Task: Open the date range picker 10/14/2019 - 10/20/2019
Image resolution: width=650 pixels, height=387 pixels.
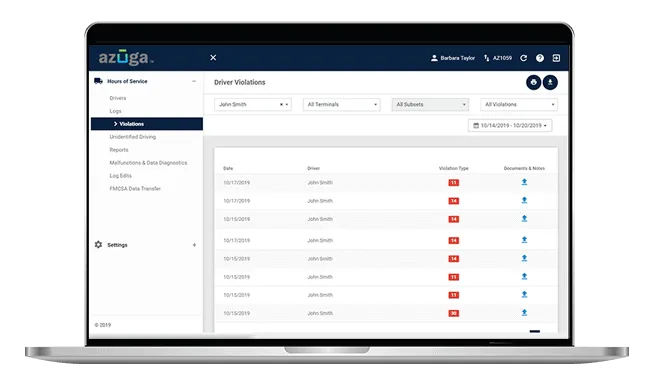Action: pos(510,126)
